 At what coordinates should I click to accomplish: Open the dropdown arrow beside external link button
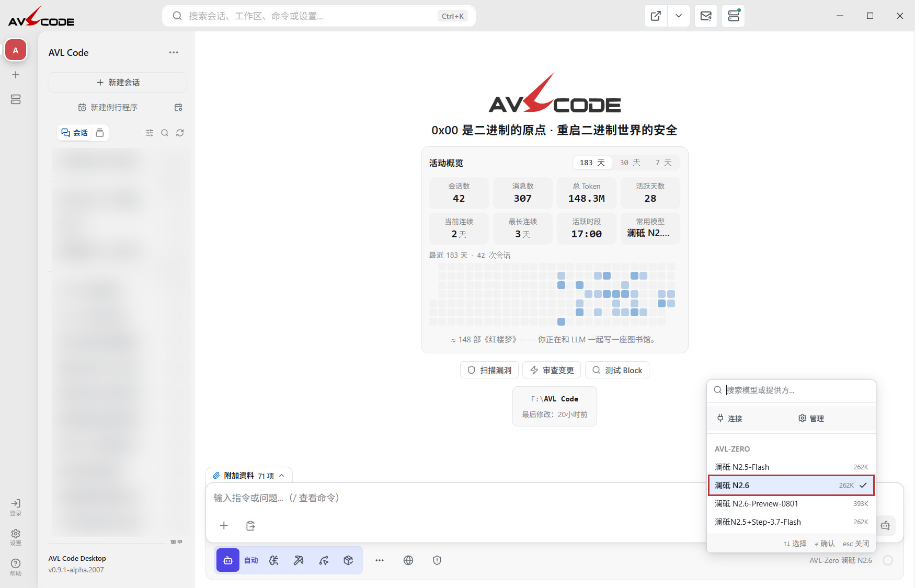click(678, 16)
